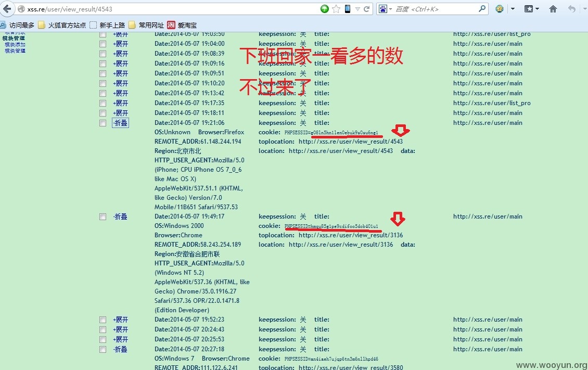Tick checkbox for the 20:25:53 record
The height and width of the screenshot is (370, 588).
coord(103,340)
